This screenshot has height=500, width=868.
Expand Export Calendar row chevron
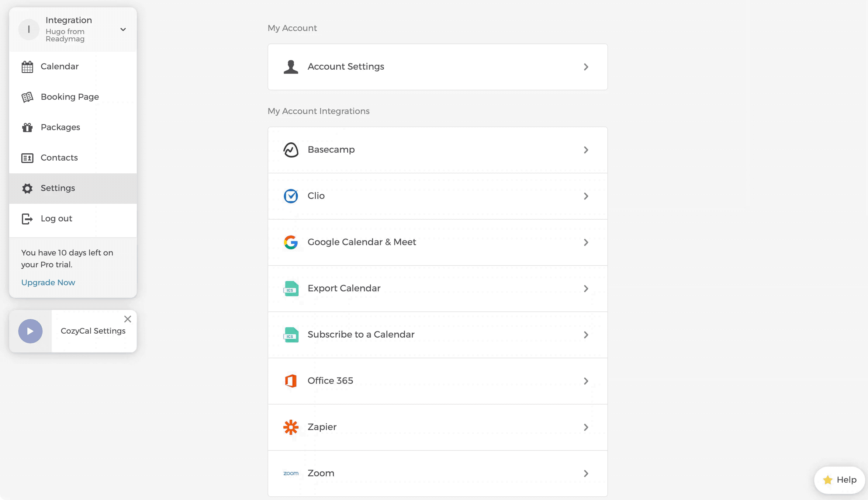586,288
